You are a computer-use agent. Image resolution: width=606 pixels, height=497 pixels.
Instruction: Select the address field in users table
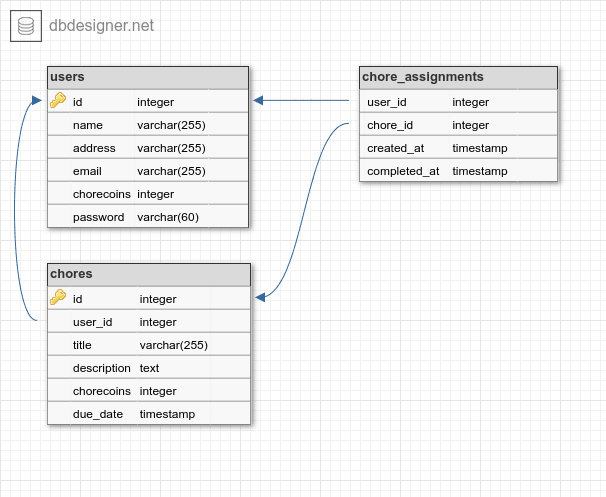148,148
